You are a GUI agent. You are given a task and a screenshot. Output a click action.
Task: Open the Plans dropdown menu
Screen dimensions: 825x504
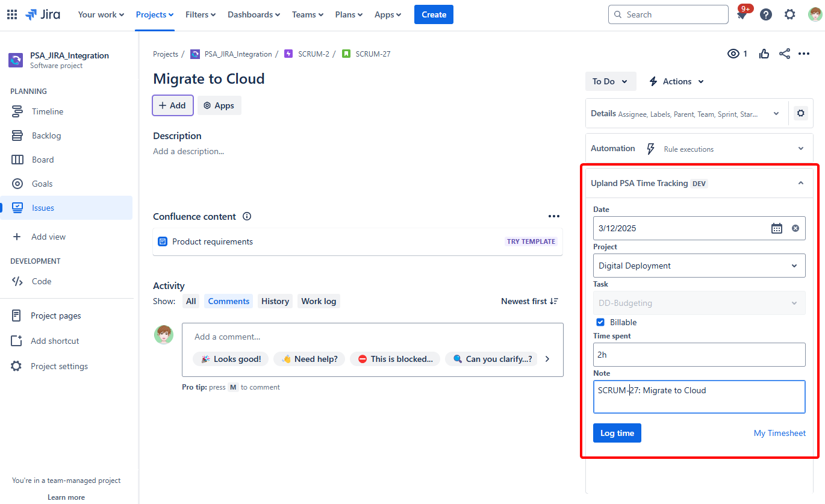[349, 14]
